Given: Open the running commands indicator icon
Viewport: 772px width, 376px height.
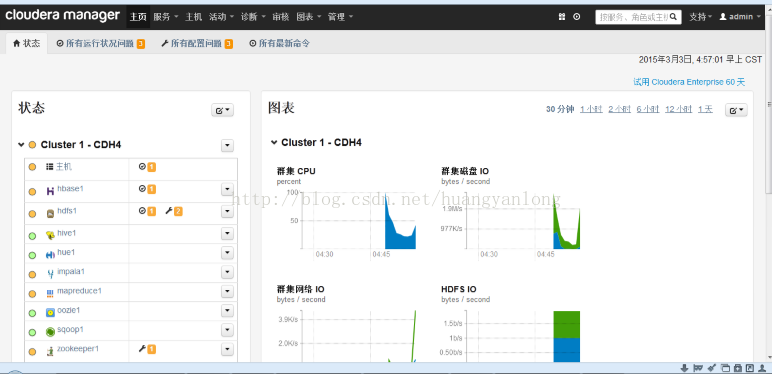Looking at the screenshot, I should point(577,17).
